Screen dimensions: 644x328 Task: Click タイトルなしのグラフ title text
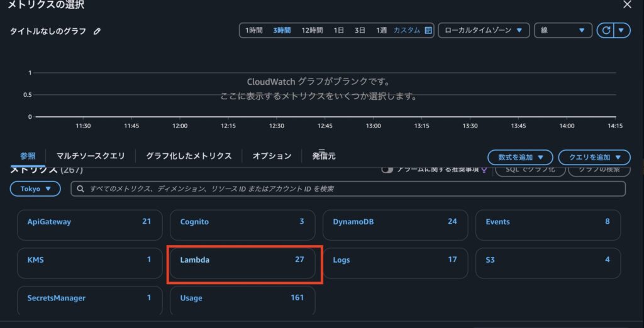[x=48, y=31]
